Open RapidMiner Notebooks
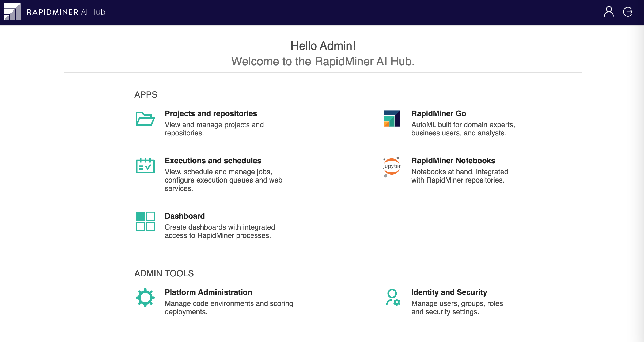Screen dimensions: 644x342 click(x=453, y=161)
